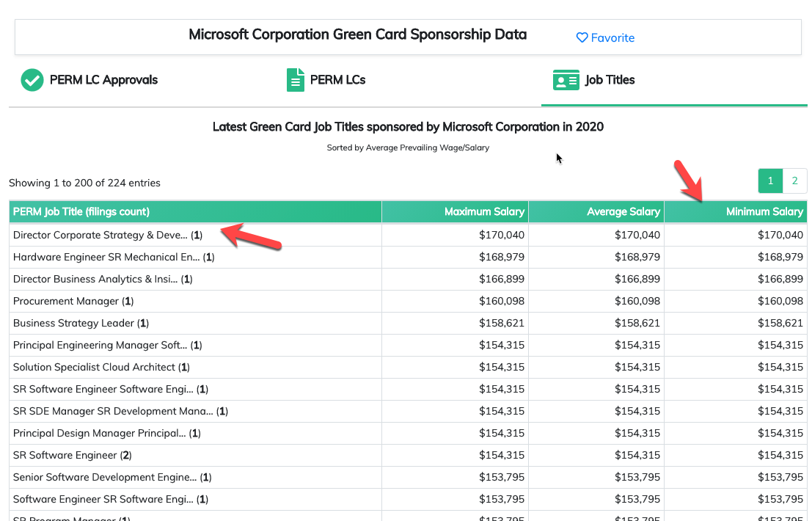Click $168,979 in Average Salary column

click(637, 257)
